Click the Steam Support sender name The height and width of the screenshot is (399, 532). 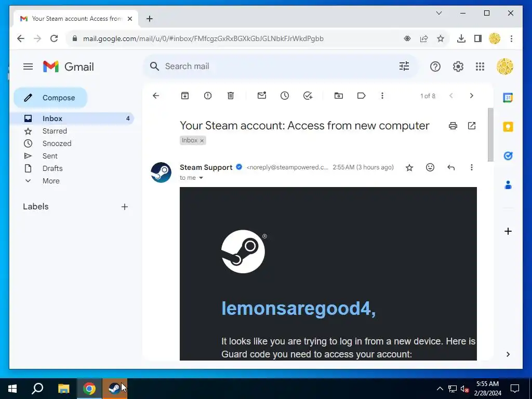206,167
